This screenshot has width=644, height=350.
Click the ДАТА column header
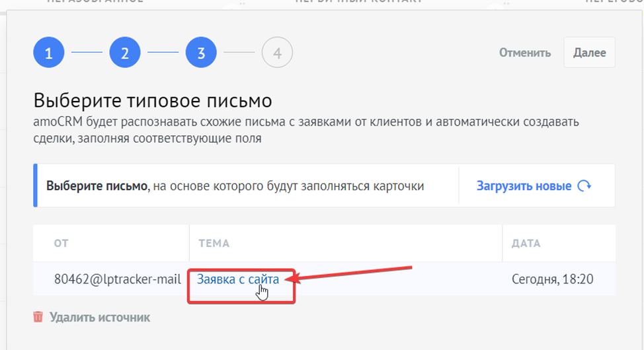[526, 243]
